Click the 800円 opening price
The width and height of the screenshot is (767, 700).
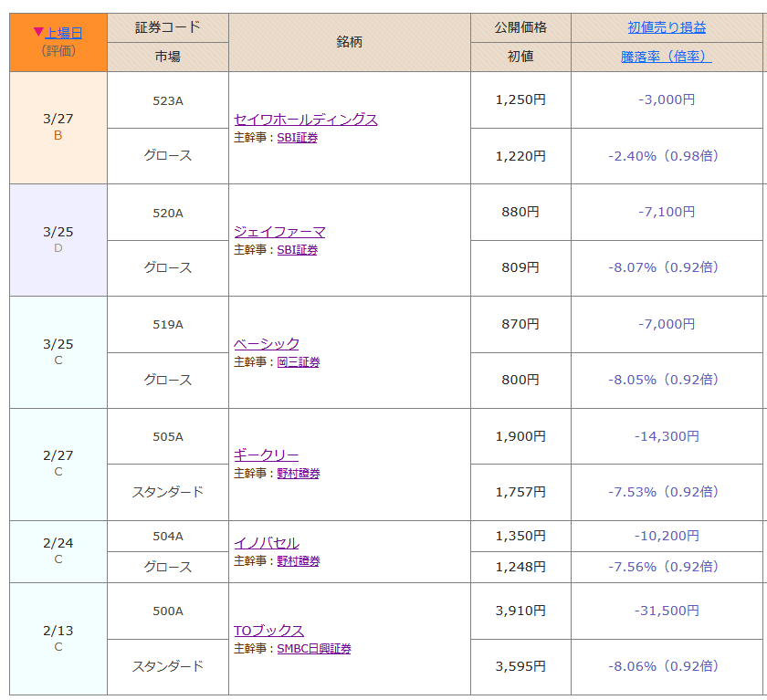coord(520,380)
